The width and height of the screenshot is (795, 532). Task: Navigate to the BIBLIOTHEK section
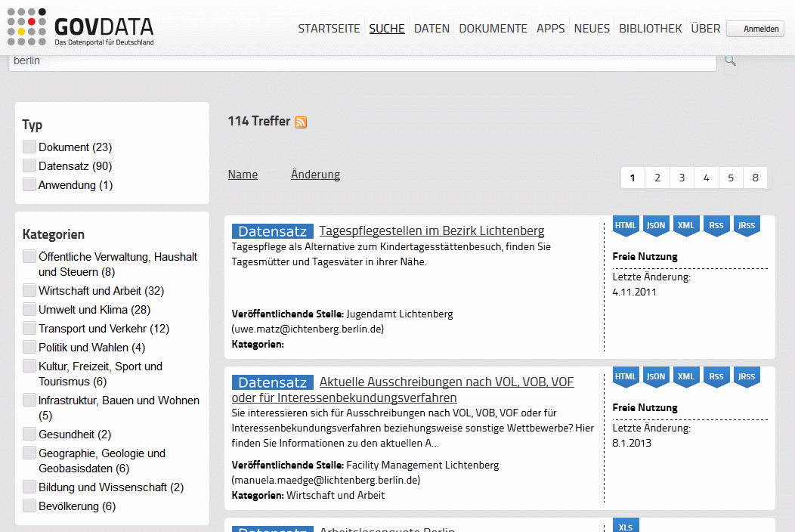coord(650,29)
